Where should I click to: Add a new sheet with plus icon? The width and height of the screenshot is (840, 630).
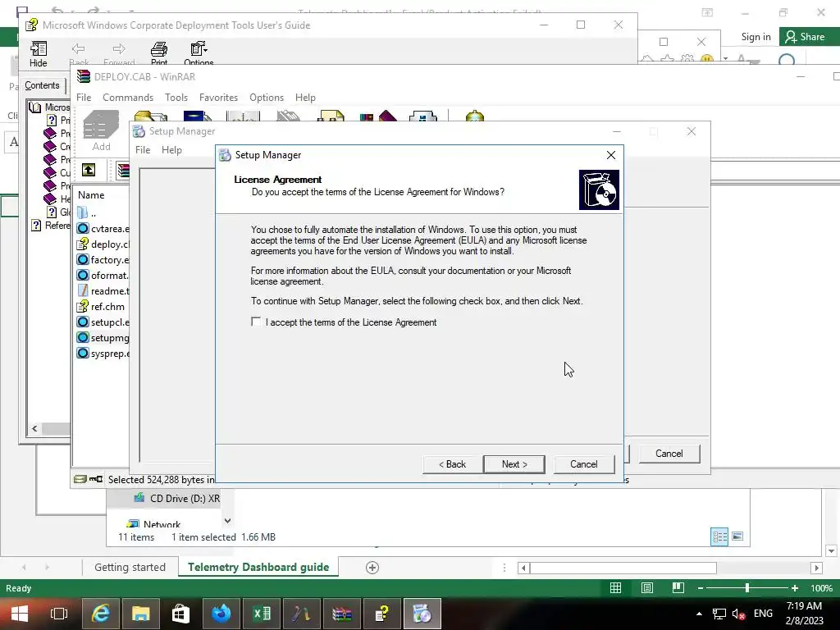(x=372, y=568)
